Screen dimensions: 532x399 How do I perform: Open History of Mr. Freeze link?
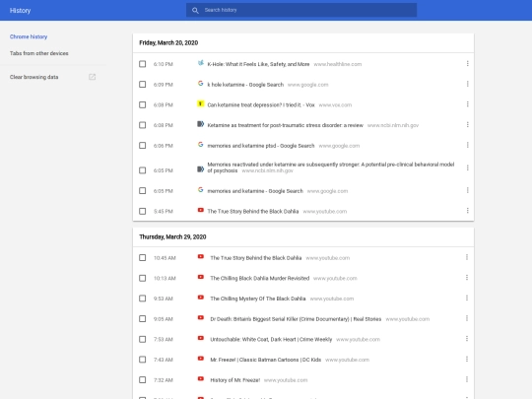tap(235, 380)
